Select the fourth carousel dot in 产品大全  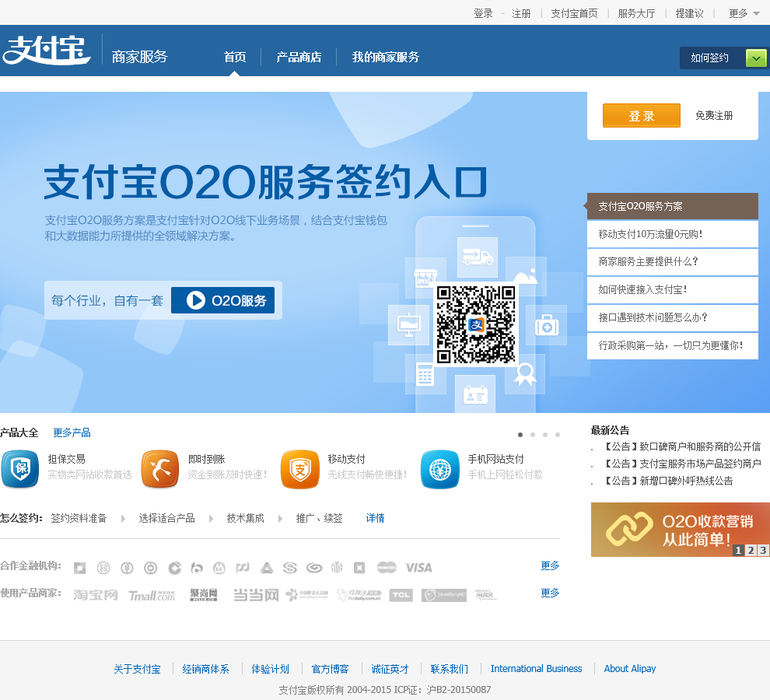click(x=558, y=435)
